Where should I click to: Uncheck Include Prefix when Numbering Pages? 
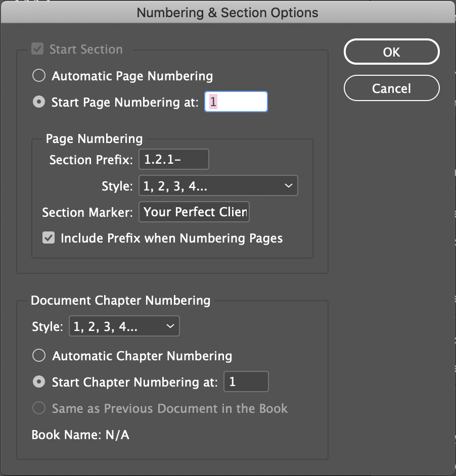[x=48, y=237]
